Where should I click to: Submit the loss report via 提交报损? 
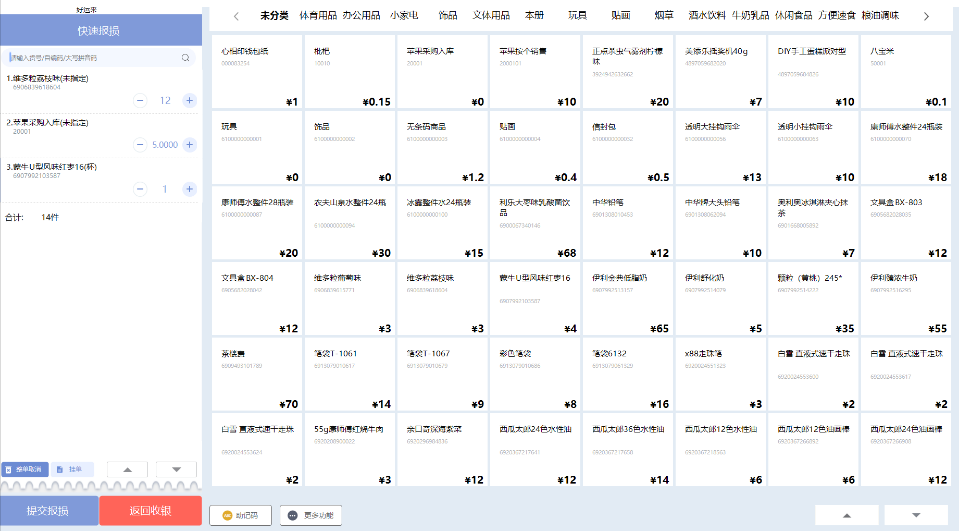(x=49, y=511)
